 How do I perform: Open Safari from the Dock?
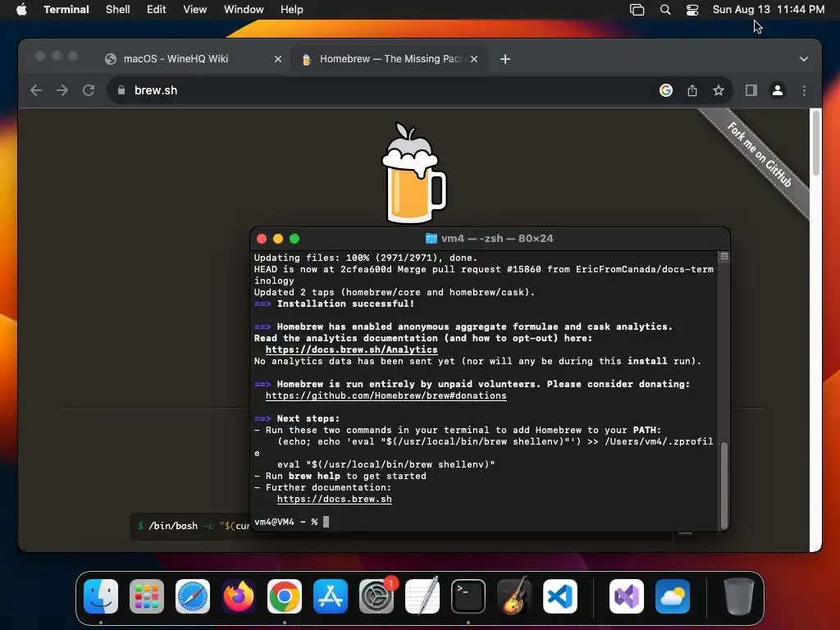pyautogui.click(x=193, y=596)
